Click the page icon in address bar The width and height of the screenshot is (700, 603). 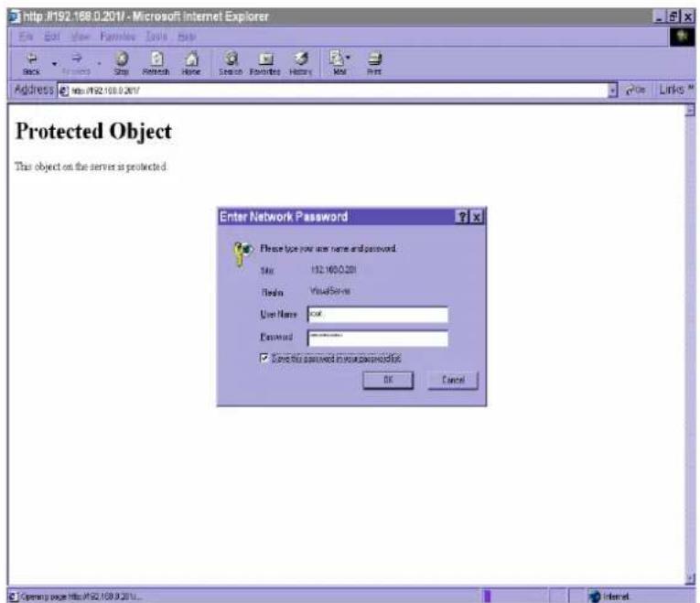[x=64, y=91]
